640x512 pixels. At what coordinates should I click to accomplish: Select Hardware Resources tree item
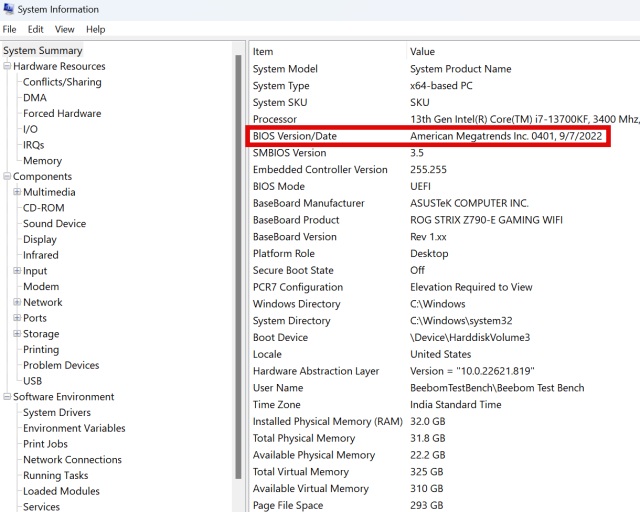pyautogui.click(x=59, y=66)
